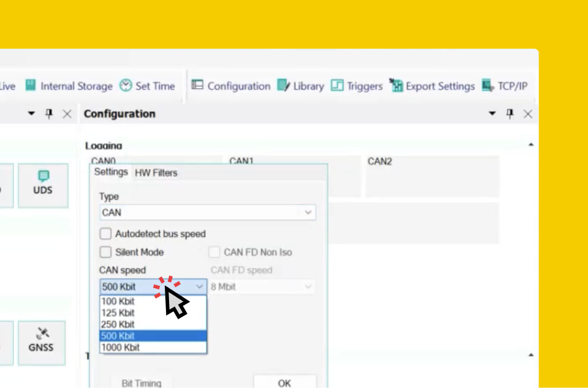This screenshot has height=388, width=588.
Task: Toggle the CAN FD Non Iso checkbox
Action: (214, 252)
